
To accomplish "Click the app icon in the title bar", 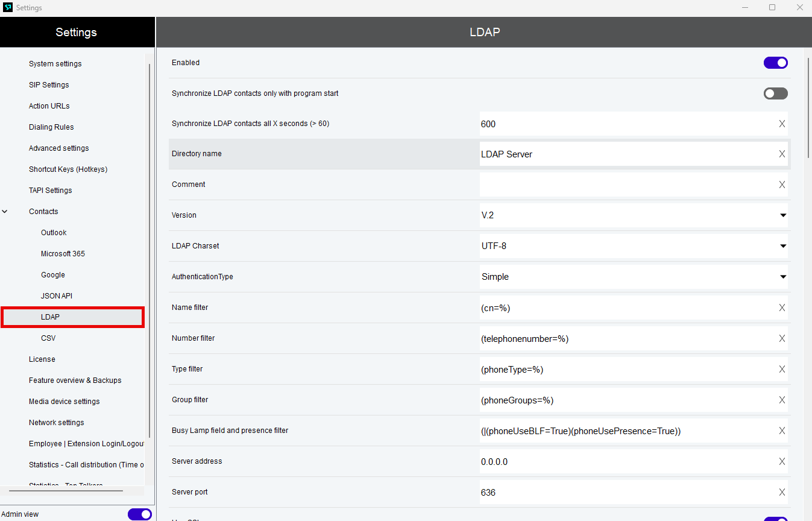I will pyautogui.click(x=8, y=8).
